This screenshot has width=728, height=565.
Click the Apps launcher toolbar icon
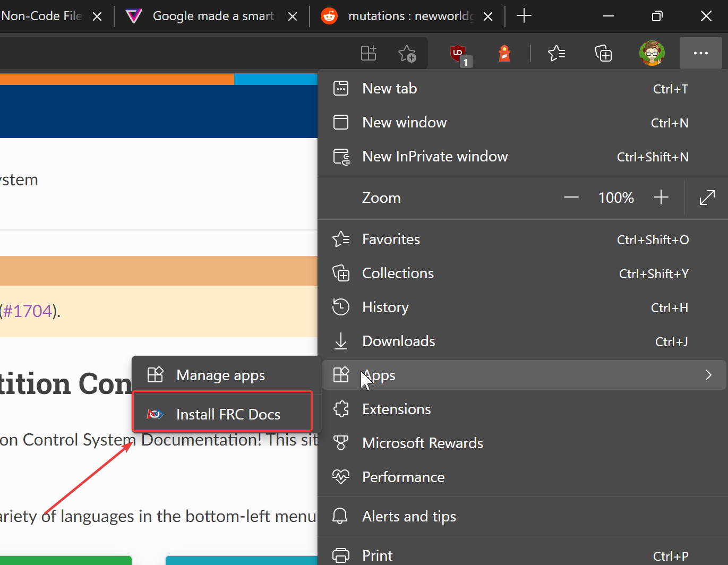point(368,53)
